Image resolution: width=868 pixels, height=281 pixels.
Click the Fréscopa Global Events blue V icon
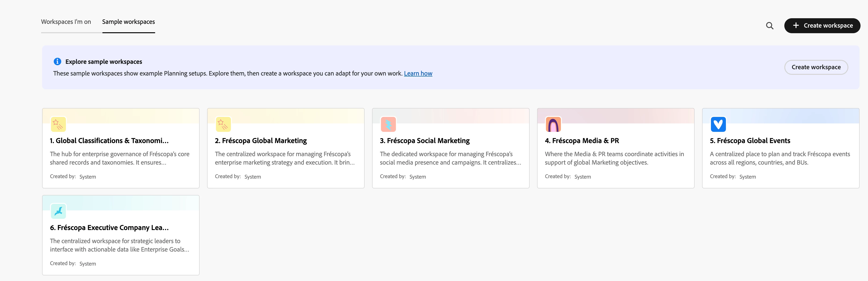point(718,124)
